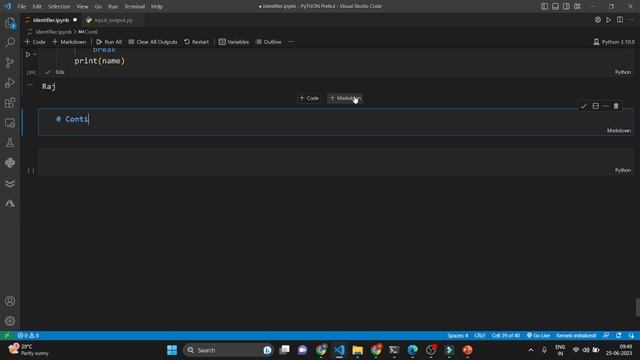Open the File menu
640x360 pixels.
pyautogui.click(x=22, y=6)
